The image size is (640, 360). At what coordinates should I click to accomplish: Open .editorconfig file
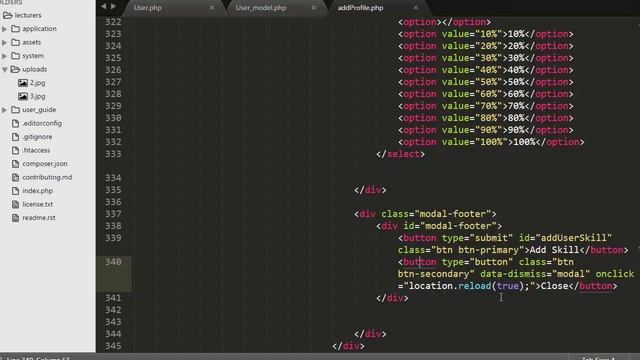[42, 123]
